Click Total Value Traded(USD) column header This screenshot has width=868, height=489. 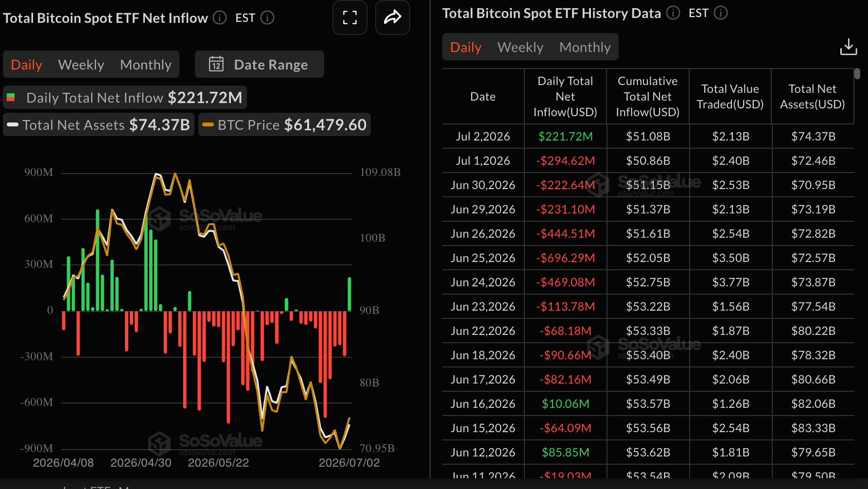tap(730, 97)
